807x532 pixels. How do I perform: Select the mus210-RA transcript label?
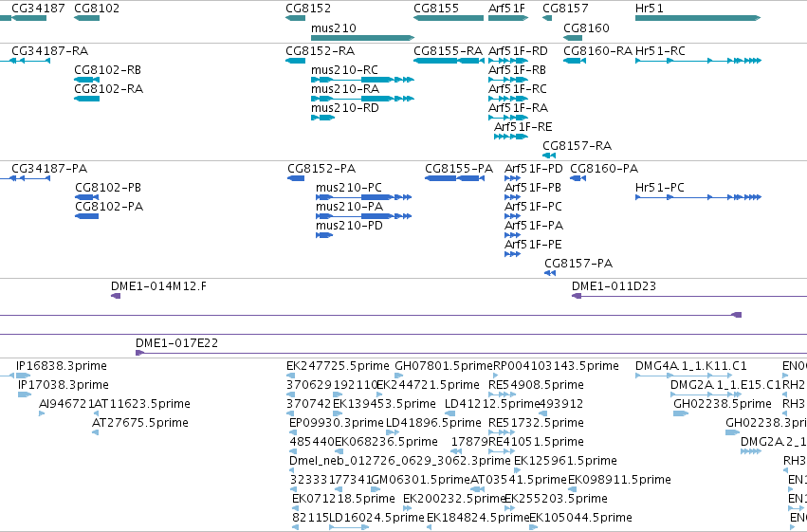[x=345, y=89]
